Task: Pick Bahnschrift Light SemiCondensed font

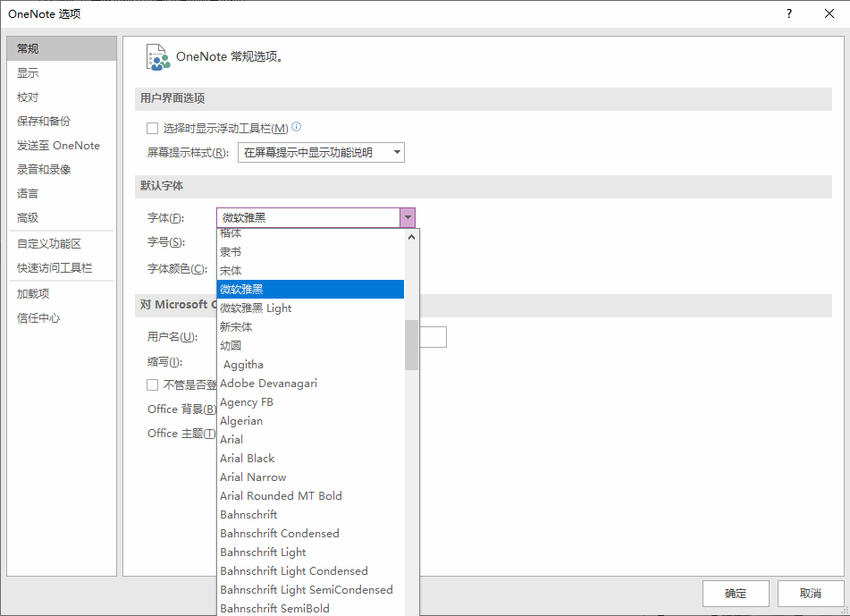Action: (x=311, y=590)
